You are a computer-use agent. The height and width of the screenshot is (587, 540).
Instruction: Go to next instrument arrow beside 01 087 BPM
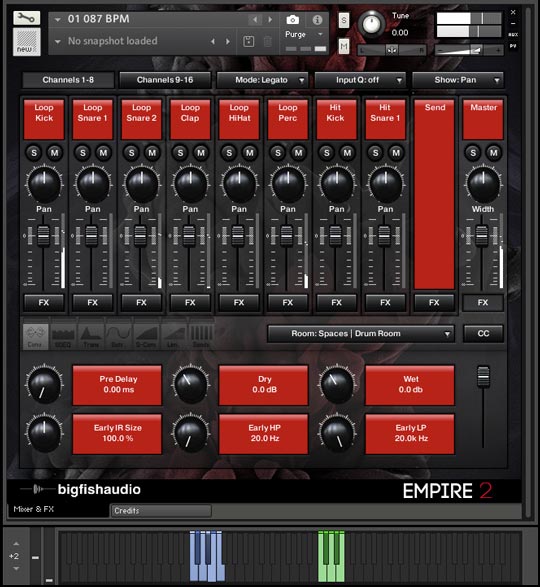coord(270,19)
